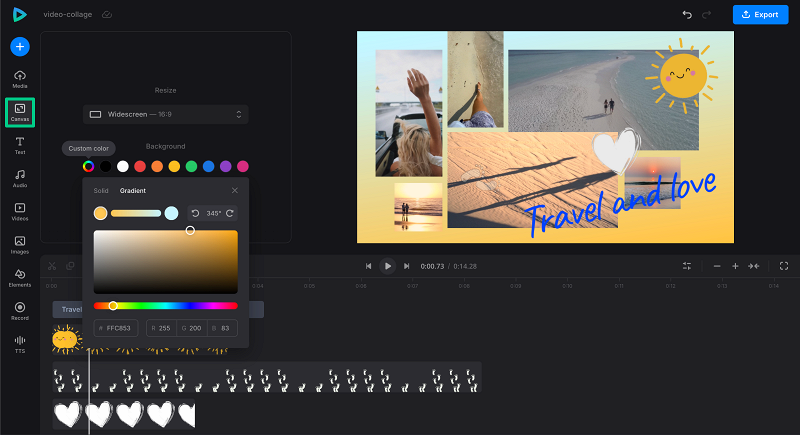This screenshot has width=800, height=435.
Task: Click the Export button
Action: [760, 14]
